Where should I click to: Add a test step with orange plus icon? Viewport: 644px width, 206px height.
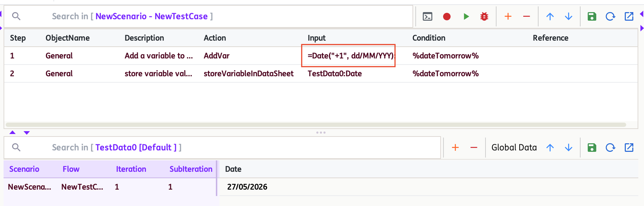tap(508, 16)
